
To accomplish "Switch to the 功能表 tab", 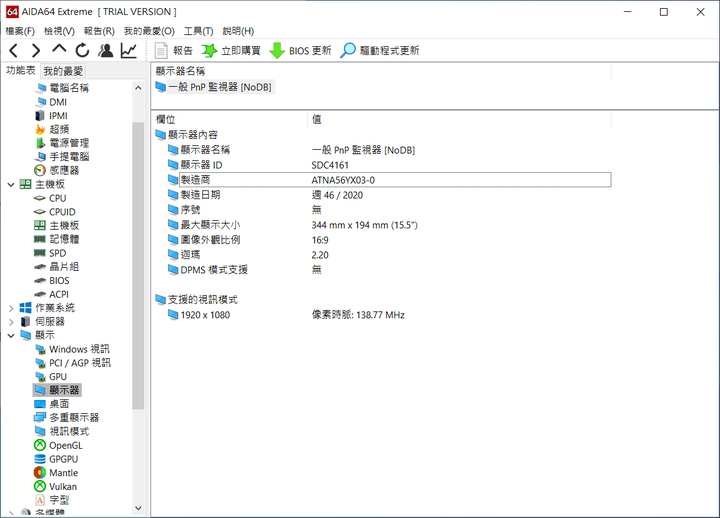I will click(x=20, y=70).
